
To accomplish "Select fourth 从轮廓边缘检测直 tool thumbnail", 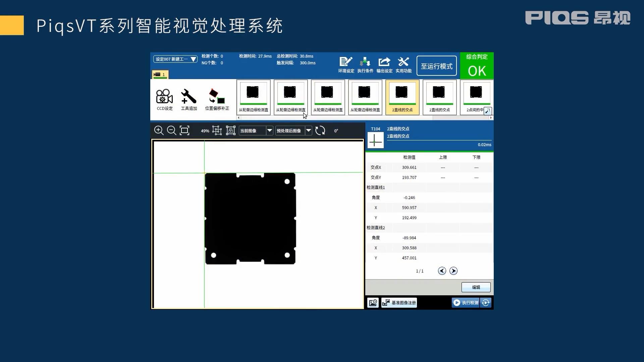I will [365, 97].
